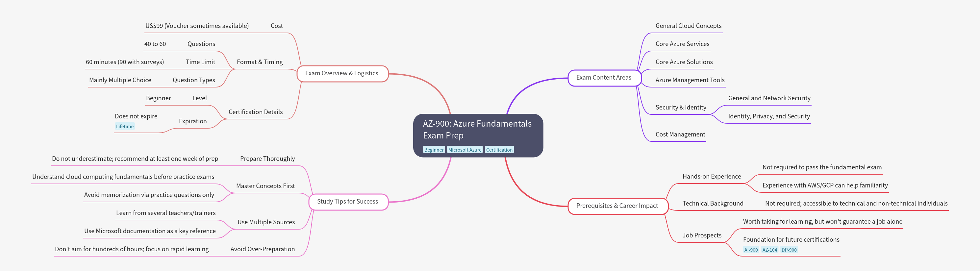
Task: Select the Mainly Multiple Choice leaf
Action: pyautogui.click(x=120, y=80)
